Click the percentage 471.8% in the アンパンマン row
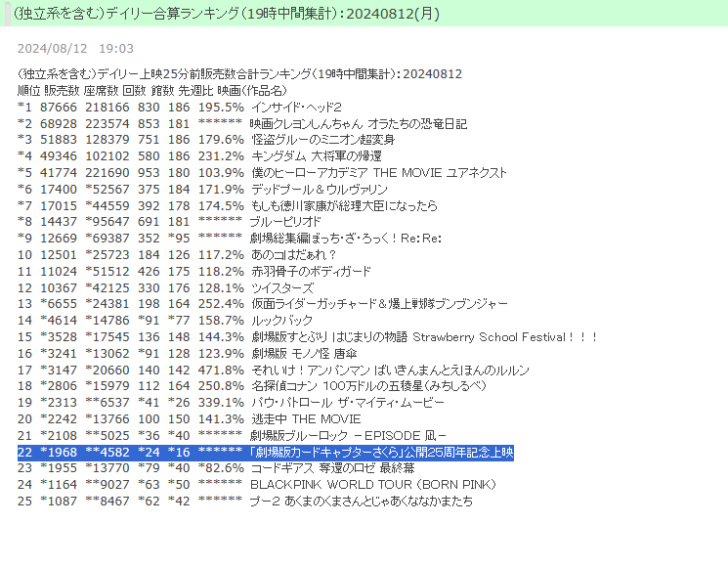The image size is (728, 568). pyautogui.click(x=221, y=371)
